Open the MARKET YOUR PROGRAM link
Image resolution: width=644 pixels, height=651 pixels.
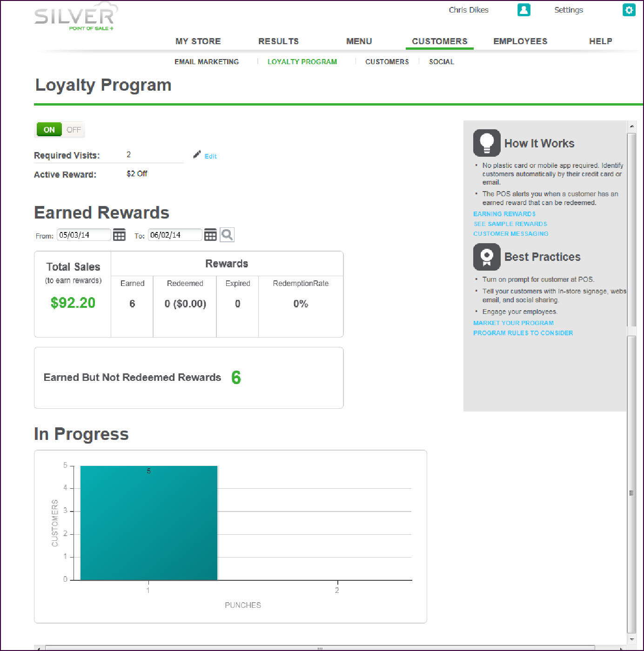coord(514,323)
